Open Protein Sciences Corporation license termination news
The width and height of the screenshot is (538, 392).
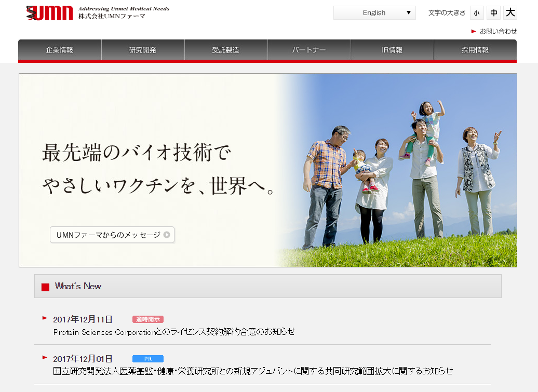(x=174, y=332)
